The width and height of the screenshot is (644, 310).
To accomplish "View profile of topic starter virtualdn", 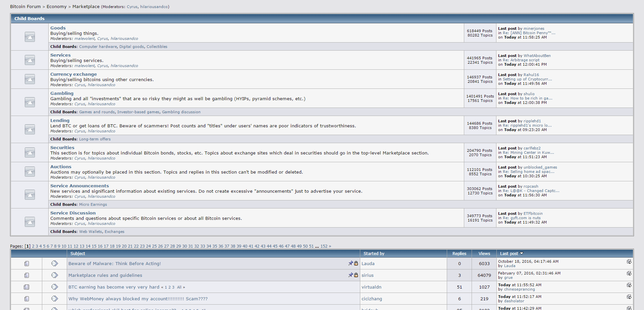I will point(371,287).
